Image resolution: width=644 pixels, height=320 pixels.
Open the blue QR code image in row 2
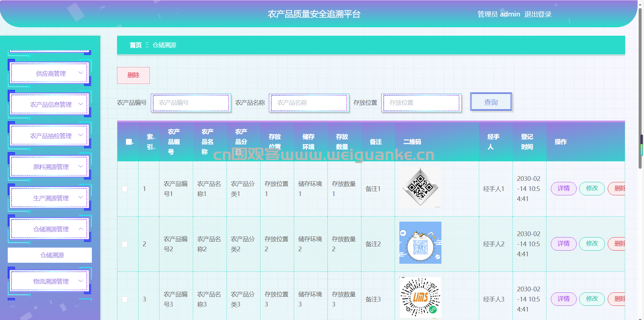click(420, 243)
